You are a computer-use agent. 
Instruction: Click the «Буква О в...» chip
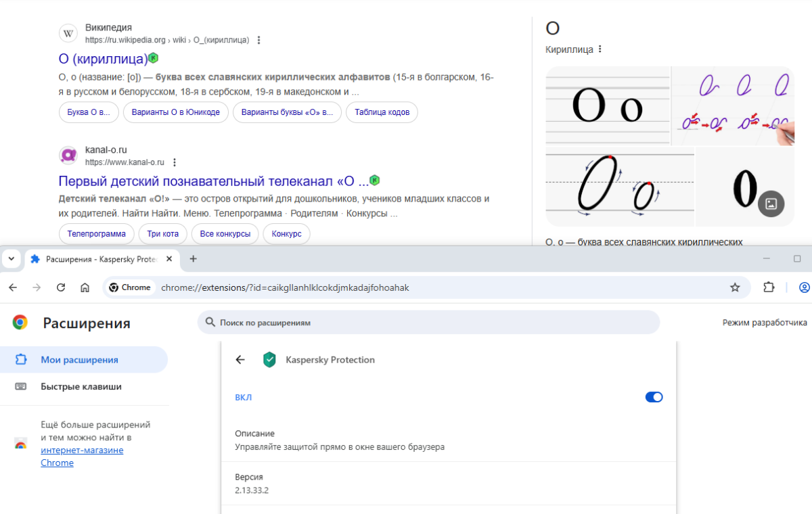pos(89,112)
